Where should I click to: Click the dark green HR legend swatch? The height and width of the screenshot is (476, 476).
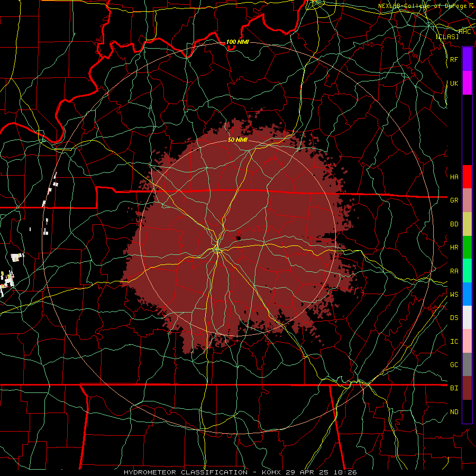(x=467, y=248)
